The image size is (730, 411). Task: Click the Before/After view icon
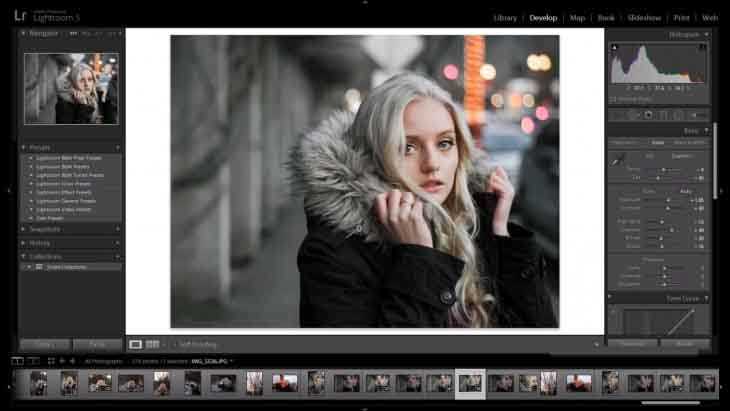153,344
